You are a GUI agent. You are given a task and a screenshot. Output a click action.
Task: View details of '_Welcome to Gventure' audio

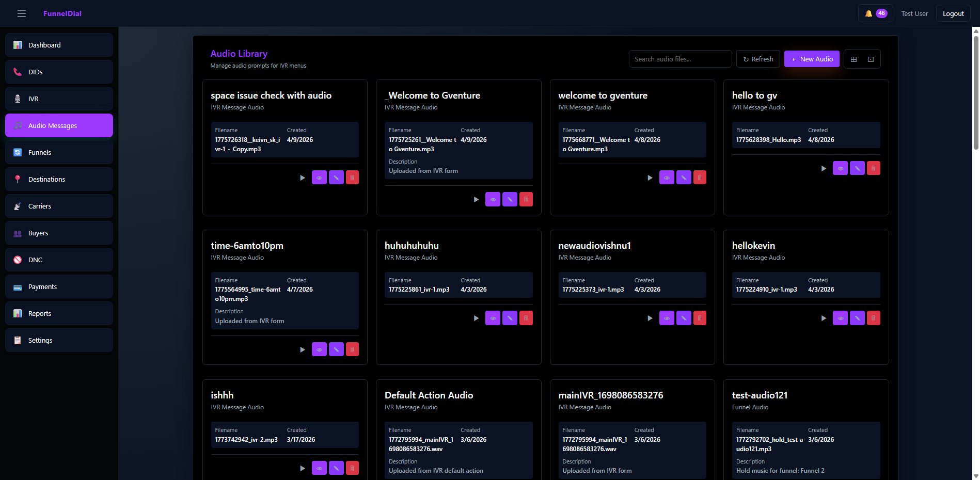[x=493, y=199]
